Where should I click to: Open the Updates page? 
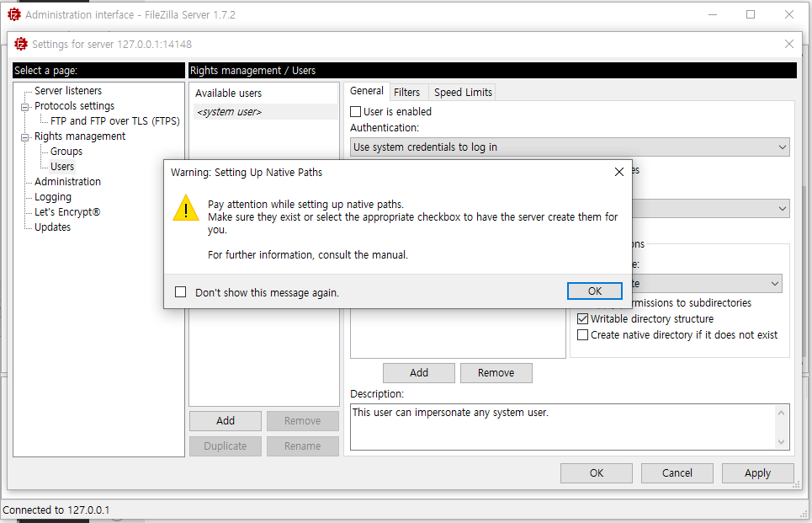click(52, 227)
